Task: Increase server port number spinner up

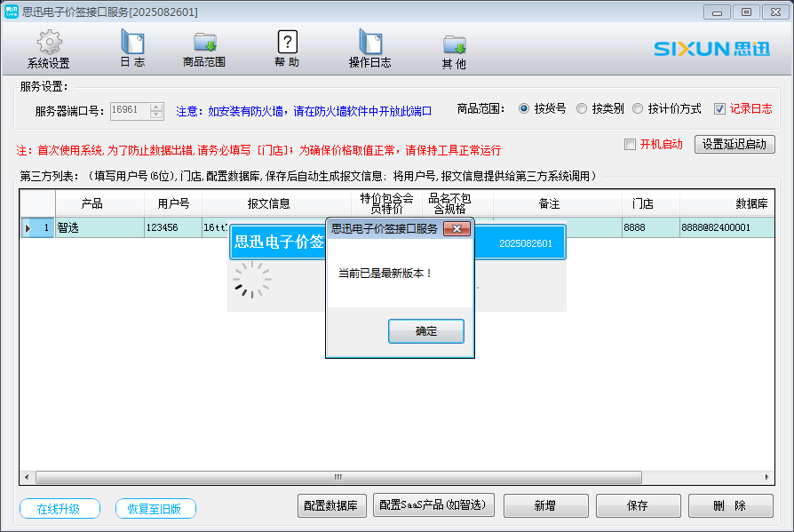Action: [x=156, y=107]
